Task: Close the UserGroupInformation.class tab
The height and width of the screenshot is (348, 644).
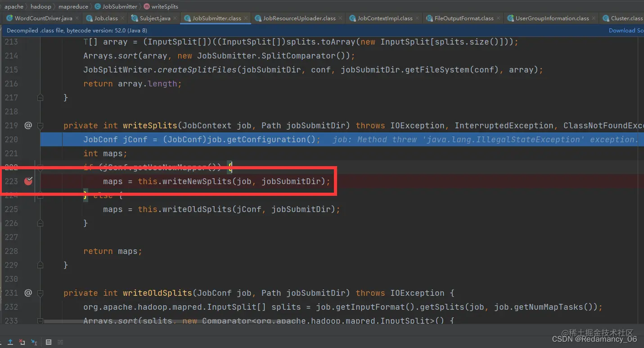Action: point(594,18)
